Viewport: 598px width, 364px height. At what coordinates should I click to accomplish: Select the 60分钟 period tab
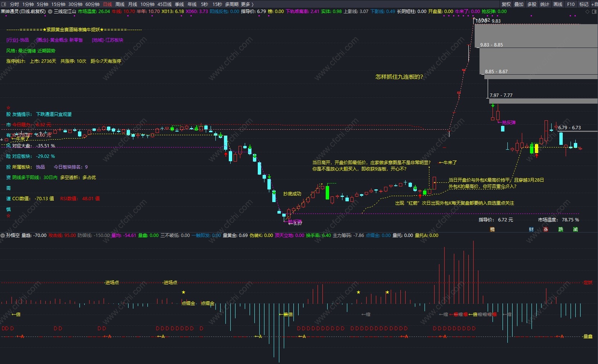(92, 4)
